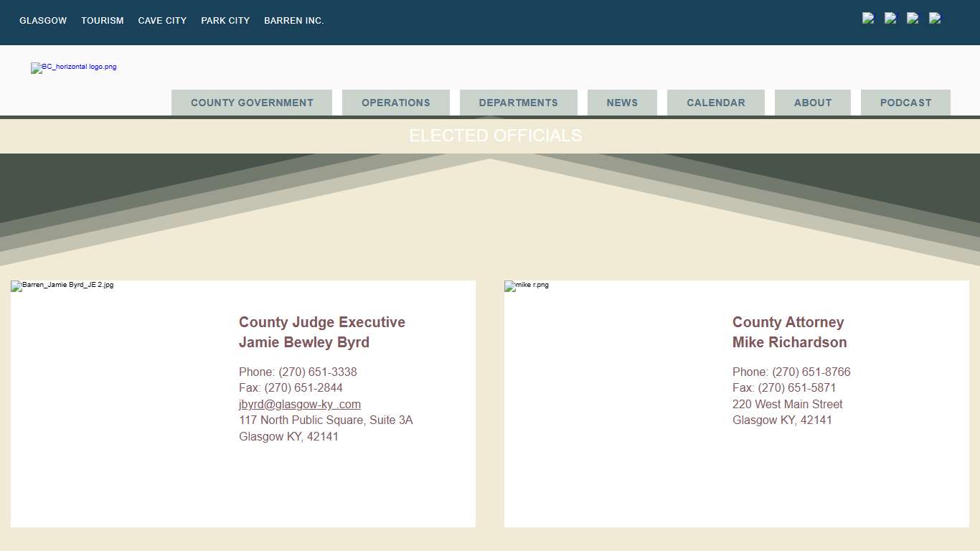Image resolution: width=980 pixels, height=551 pixels.
Task: Email jbyrd@glasgow-ky.com via the link
Action: 299,404
